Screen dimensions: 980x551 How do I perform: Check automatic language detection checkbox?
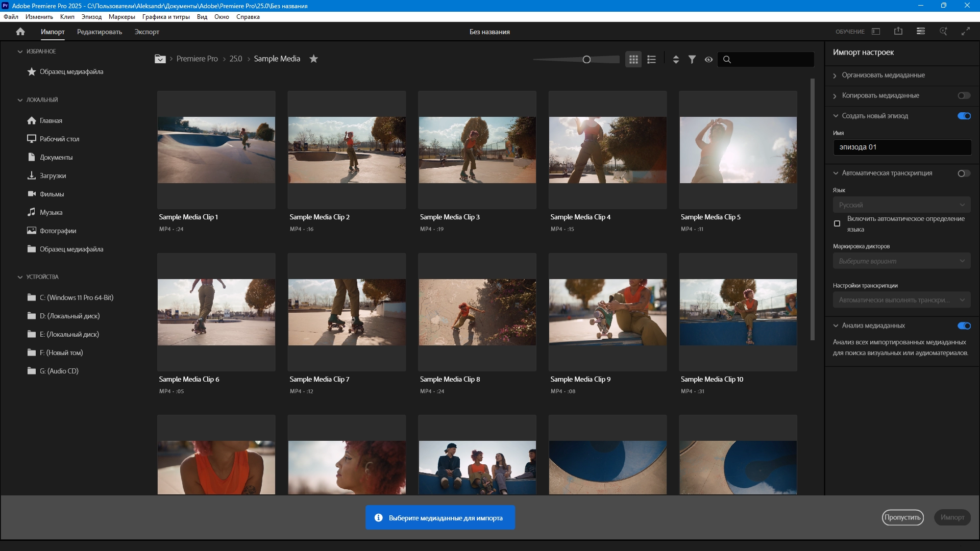837,223
